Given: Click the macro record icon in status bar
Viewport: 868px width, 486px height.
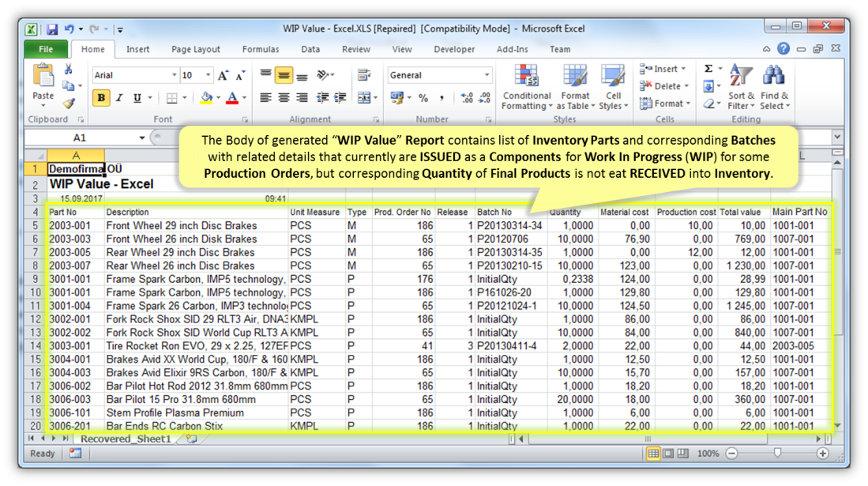Looking at the screenshot, I should 75,454.
